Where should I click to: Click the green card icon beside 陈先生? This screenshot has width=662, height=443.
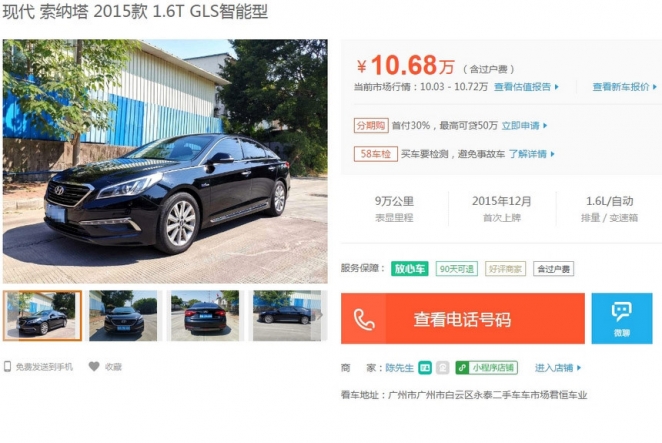tap(425, 368)
